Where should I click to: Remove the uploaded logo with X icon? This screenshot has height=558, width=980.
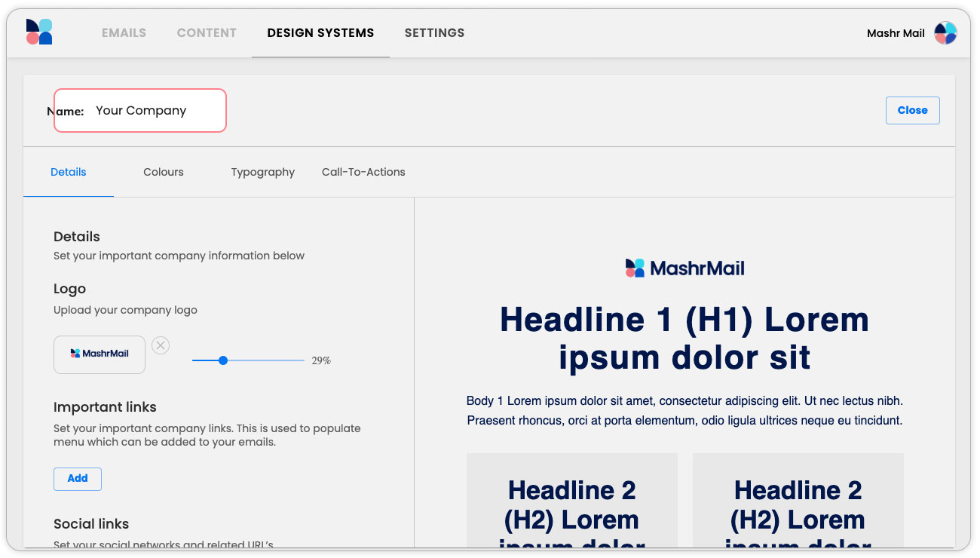click(161, 345)
